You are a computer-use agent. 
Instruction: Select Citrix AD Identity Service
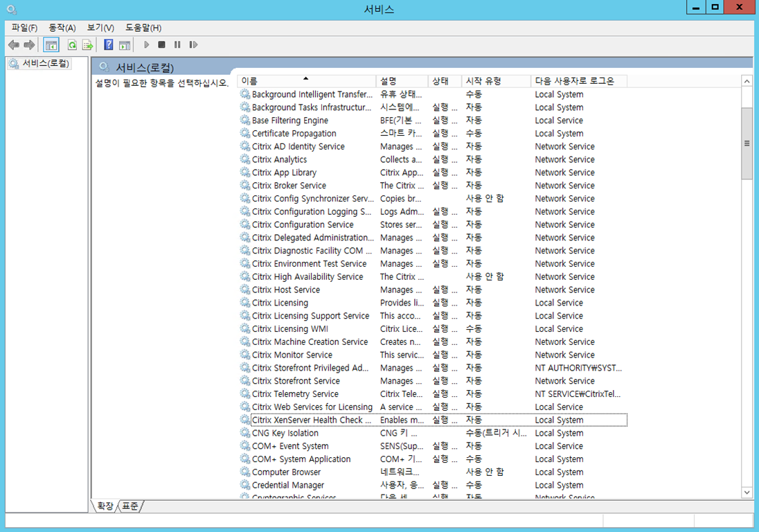coord(434,147)
